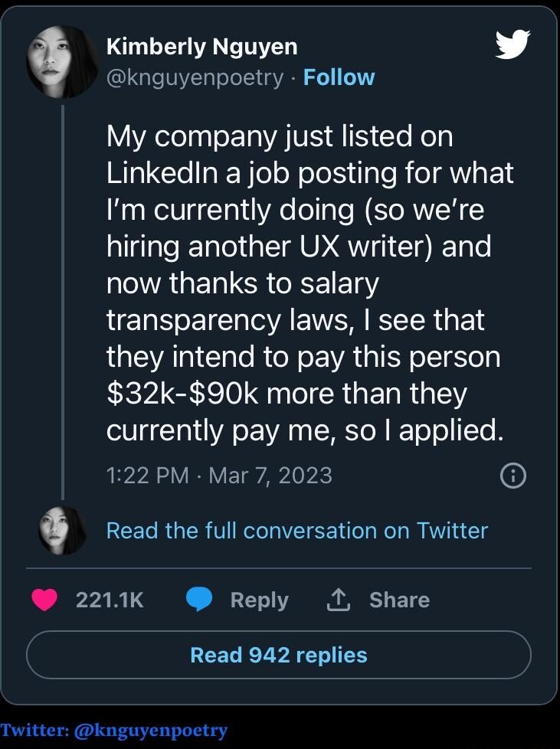
Task: Follow Kimberly Nguyen
Action: 340,77
